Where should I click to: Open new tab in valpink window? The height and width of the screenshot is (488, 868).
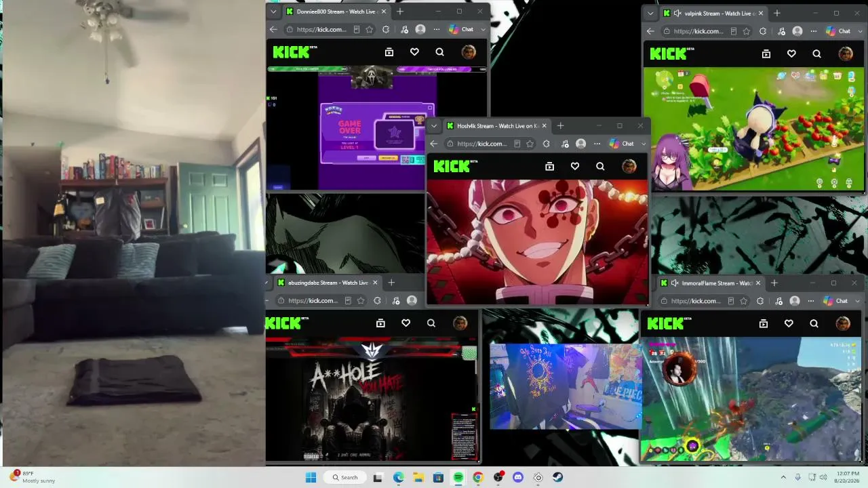coord(777,14)
